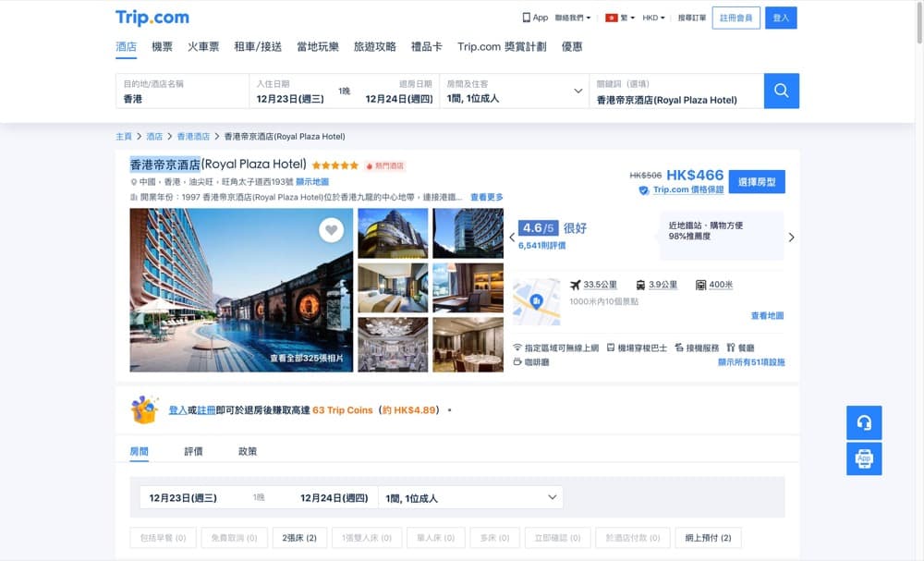Expand the lower 1間, 1位成人 dropdown
Screen dimensions: 924x561
pos(470,498)
